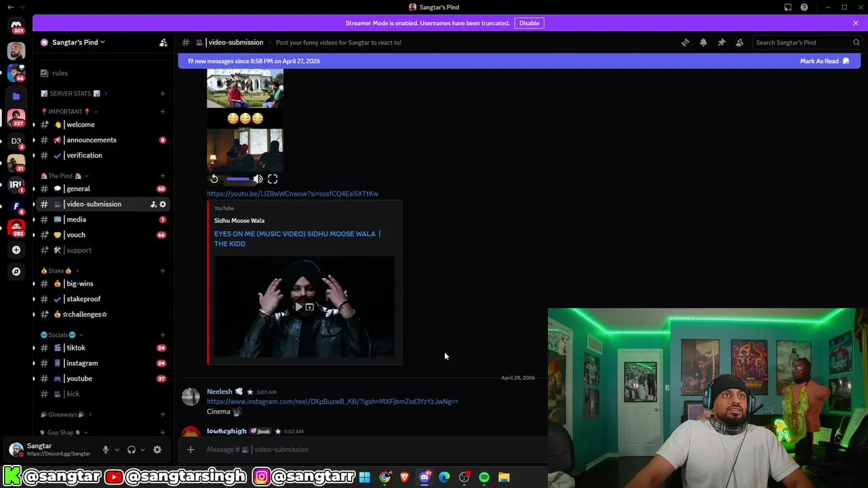Collapse Socials category
868x488 pixels.
pos(62,335)
